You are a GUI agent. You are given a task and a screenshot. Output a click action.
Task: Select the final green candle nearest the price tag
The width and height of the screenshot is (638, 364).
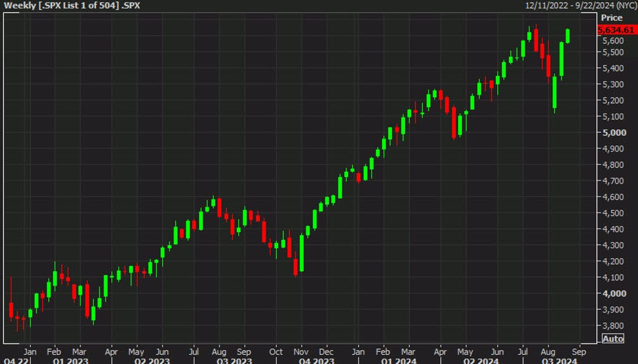coord(567,36)
